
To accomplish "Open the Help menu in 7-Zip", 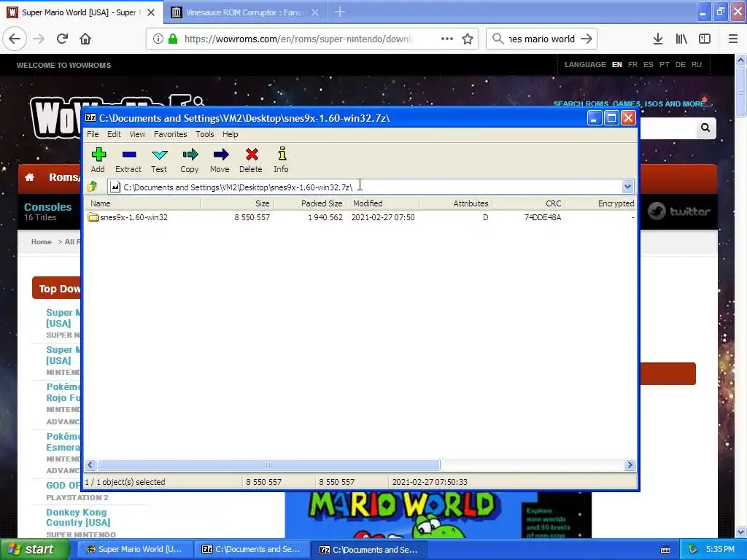I will point(230,134).
